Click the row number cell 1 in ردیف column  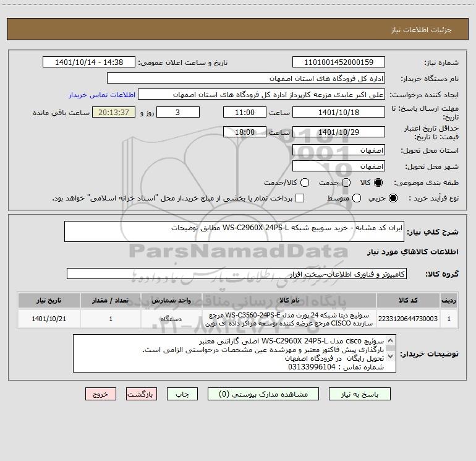[x=449, y=319]
